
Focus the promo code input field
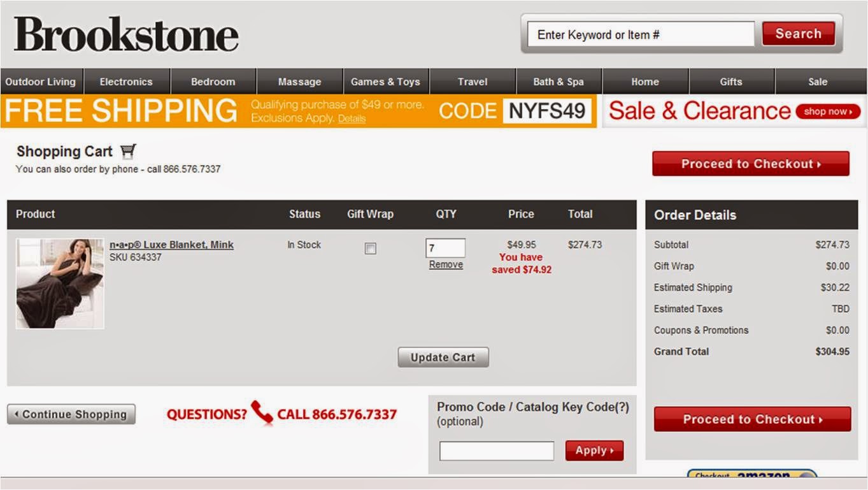coord(496,450)
